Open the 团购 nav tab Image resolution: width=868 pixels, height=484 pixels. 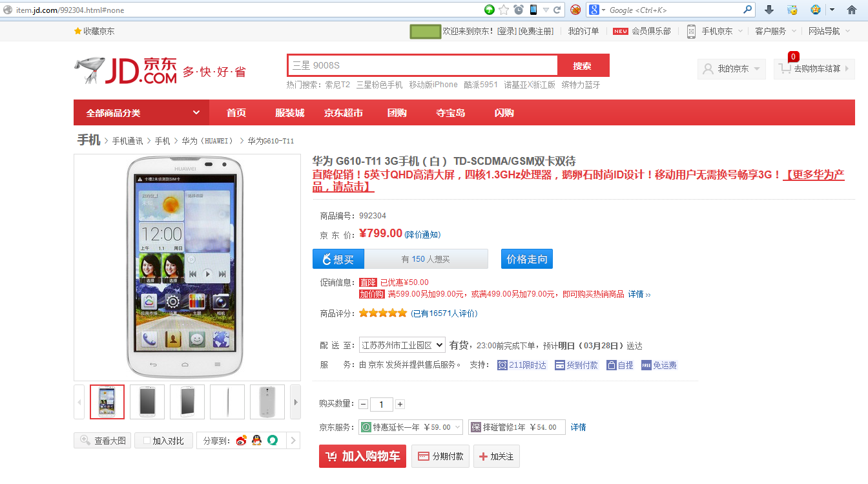(x=397, y=112)
